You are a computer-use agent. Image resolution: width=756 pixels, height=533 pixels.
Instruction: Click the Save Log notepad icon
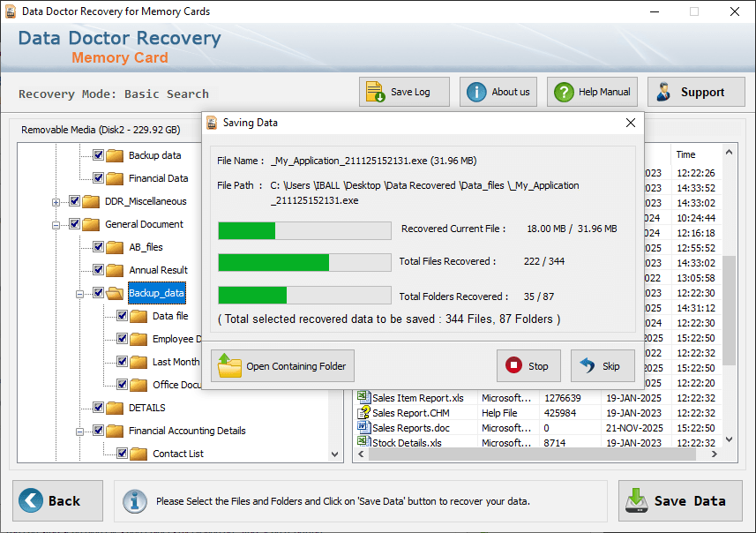coord(375,92)
